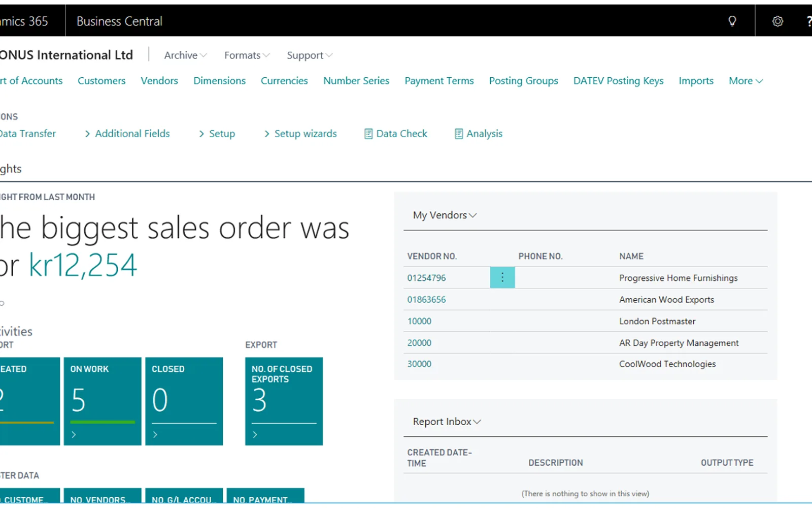The height and width of the screenshot is (508, 812).
Task: Open DATEV Posting Keys
Action: (x=618, y=81)
